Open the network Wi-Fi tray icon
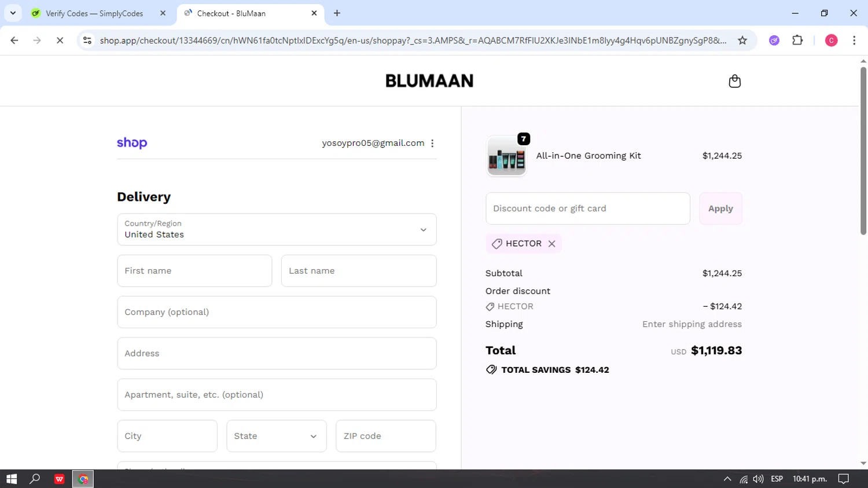This screenshot has width=868, height=488. 744,479
